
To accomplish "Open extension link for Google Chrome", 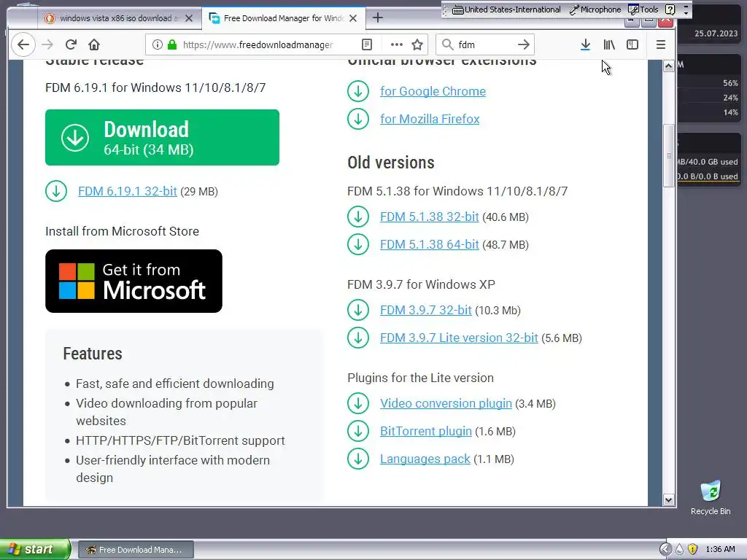I will point(433,91).
